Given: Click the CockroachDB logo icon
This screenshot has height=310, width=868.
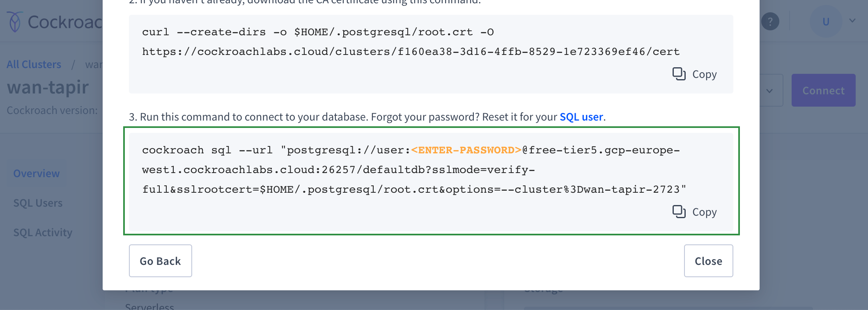Looking at the screenshot, I should pos(15,22).
